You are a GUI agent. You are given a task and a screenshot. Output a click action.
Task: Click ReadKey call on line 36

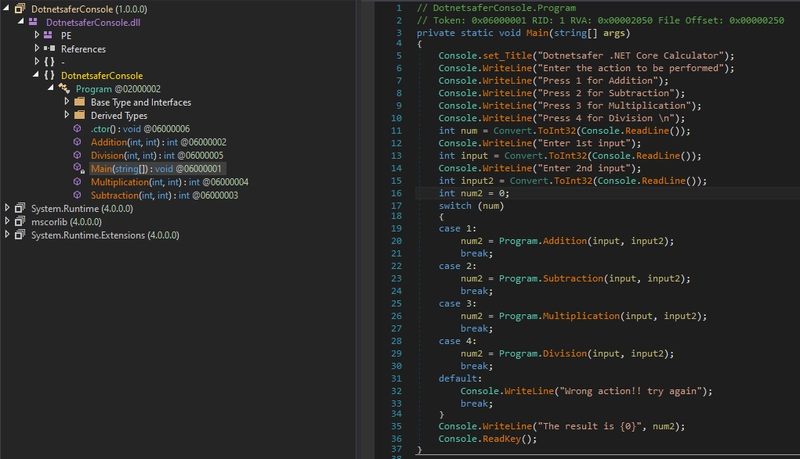point(502,439)
